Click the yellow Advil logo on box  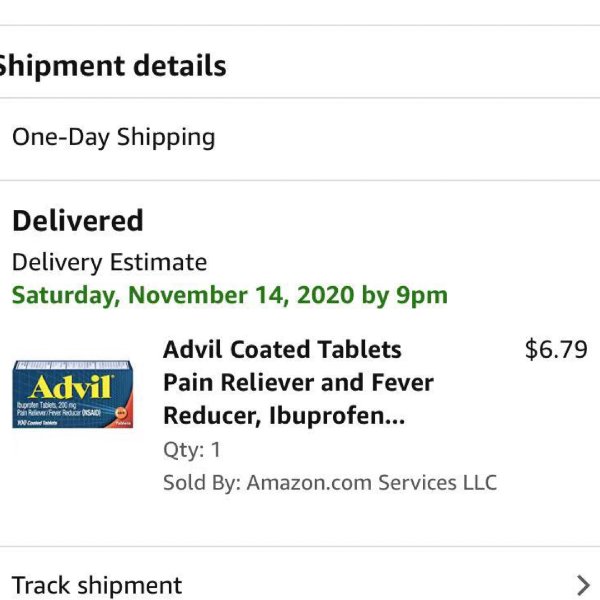click(71, 387)
